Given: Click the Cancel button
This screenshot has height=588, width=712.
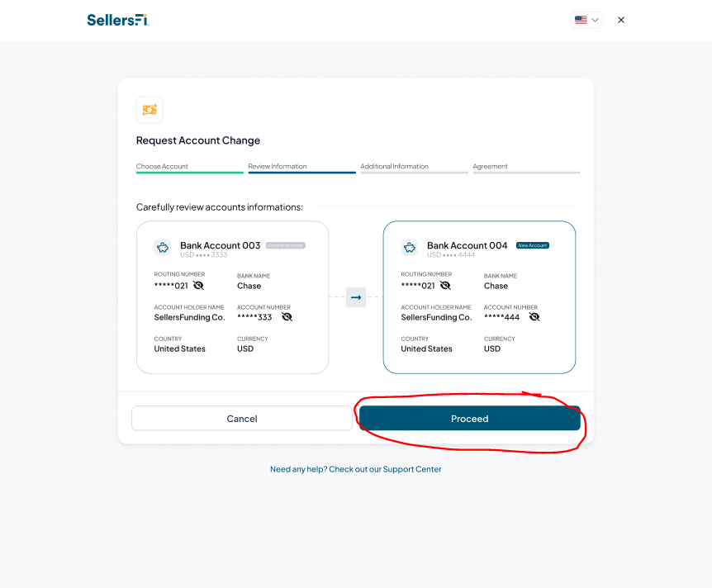Looking at the screenshot, I should click(242, 418).
